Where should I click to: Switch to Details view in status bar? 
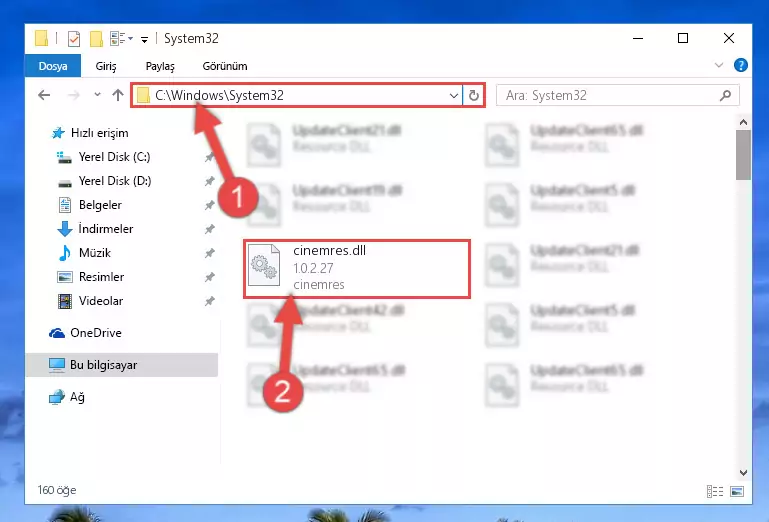tap(715, 491)
